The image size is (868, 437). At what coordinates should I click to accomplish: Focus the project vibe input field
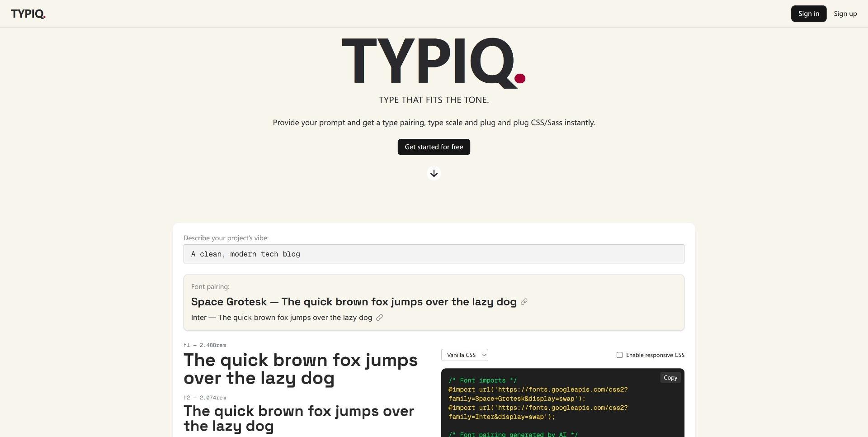(x=434, y=254)
